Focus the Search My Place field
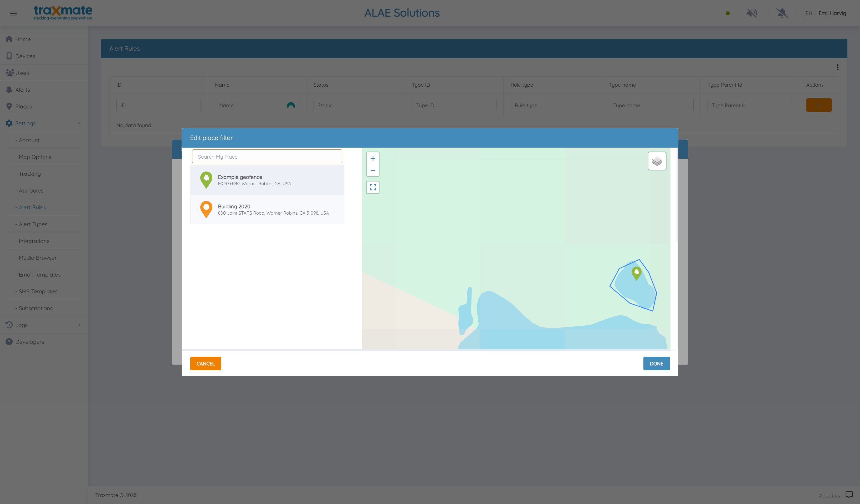This screenshot has width=860, height=504. (267, 157)
